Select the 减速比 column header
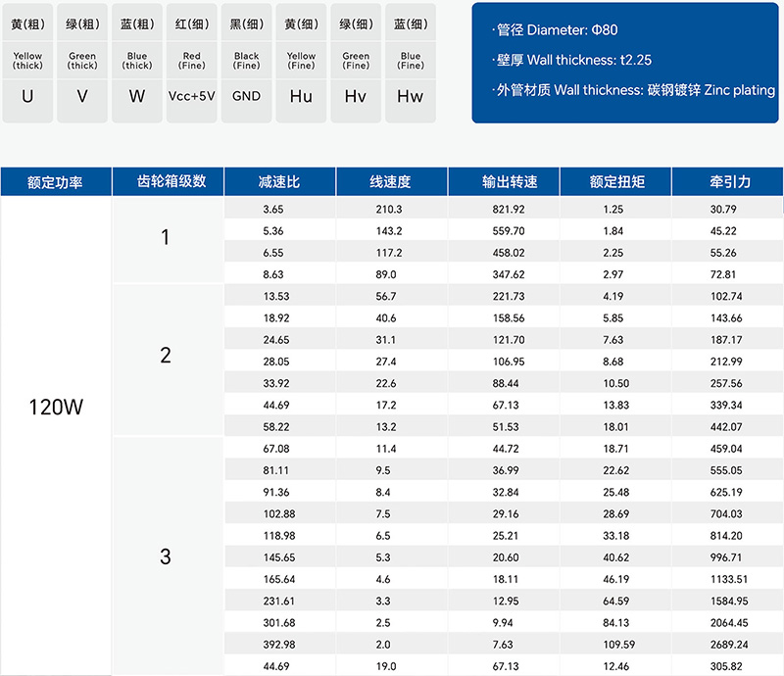The width and height of the screenshot is (784, 676). pyautogui.click(x=279, y=182)
